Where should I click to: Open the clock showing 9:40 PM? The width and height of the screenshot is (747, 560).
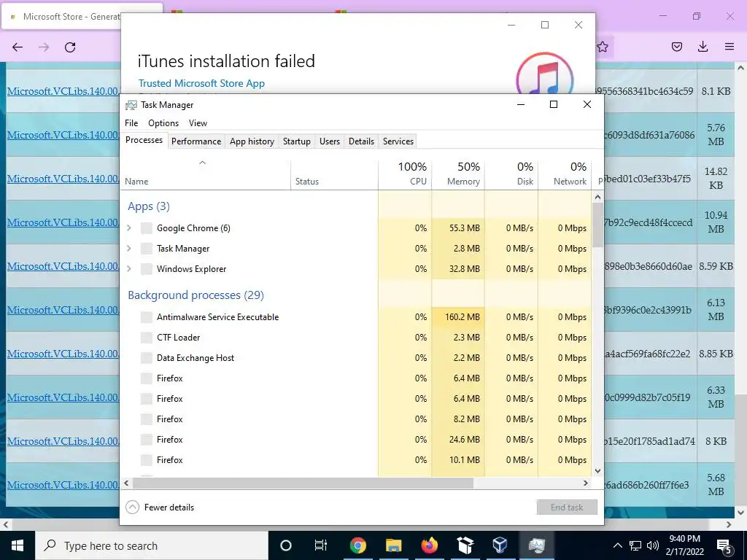pos(684,545)
